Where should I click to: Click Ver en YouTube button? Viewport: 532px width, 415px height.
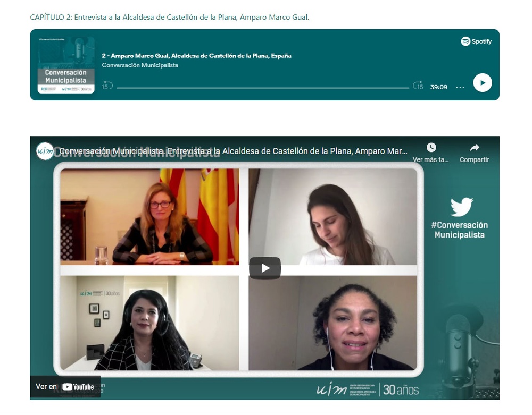(x=65, y=386)
